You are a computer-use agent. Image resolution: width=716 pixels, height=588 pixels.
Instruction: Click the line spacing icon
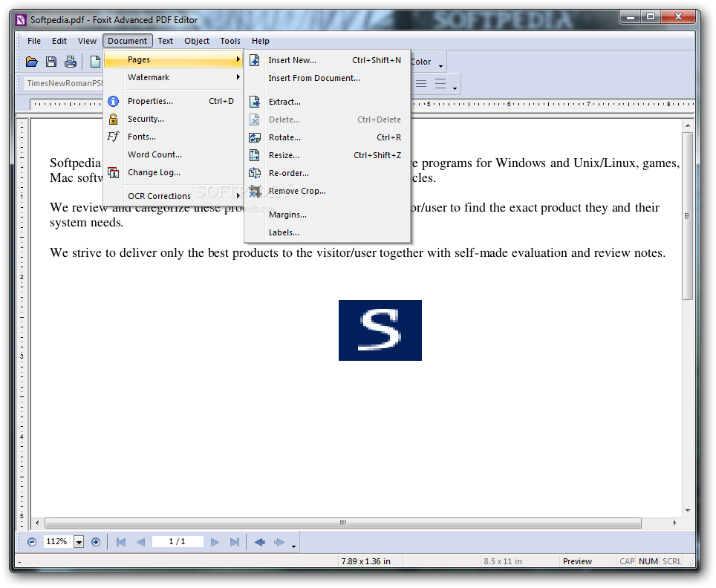[x=440, y=84]
